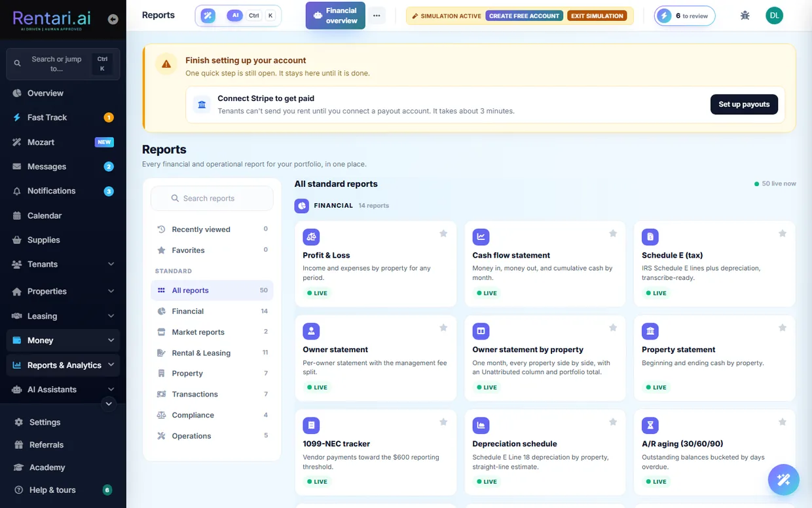Open the Favorites filter
The width and height of the screenshot is (812, 508).
212,250
